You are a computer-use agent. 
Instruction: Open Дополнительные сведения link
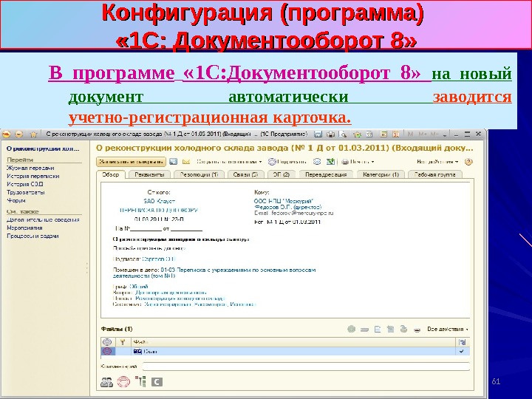pyautogui.click(x=43, y=220)
